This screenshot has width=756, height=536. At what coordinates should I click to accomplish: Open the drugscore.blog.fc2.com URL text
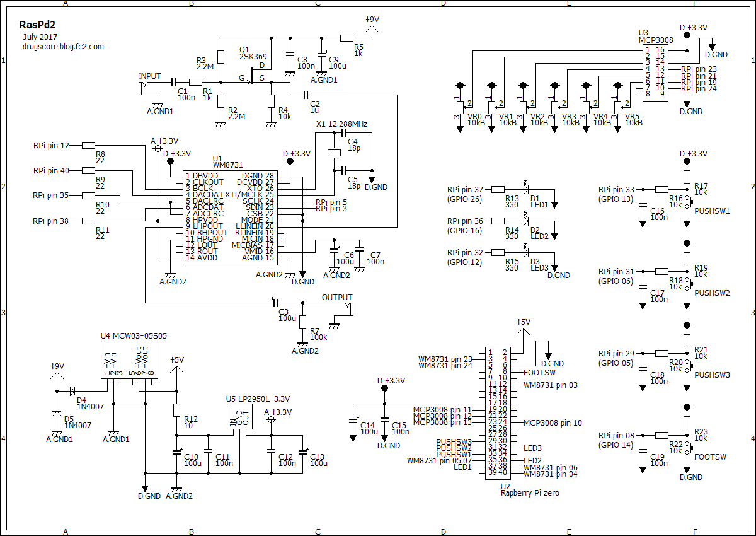pos(62,46)
